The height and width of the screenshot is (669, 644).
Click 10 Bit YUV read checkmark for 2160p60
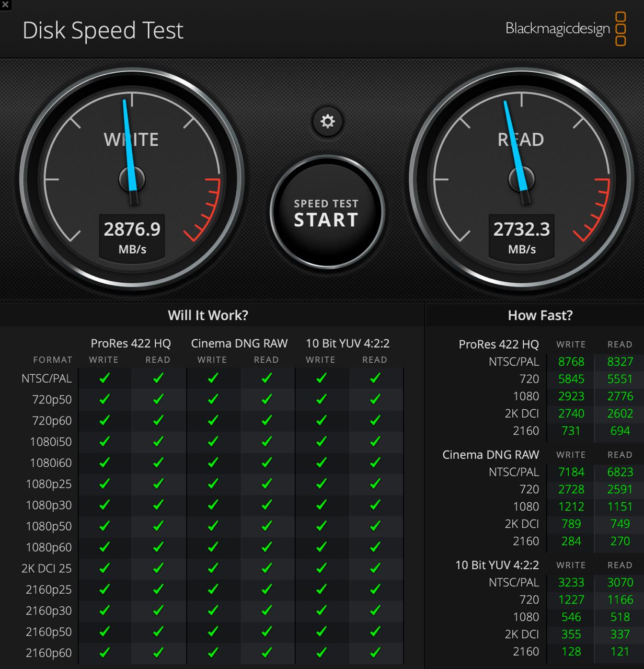[x=375, y=652]
